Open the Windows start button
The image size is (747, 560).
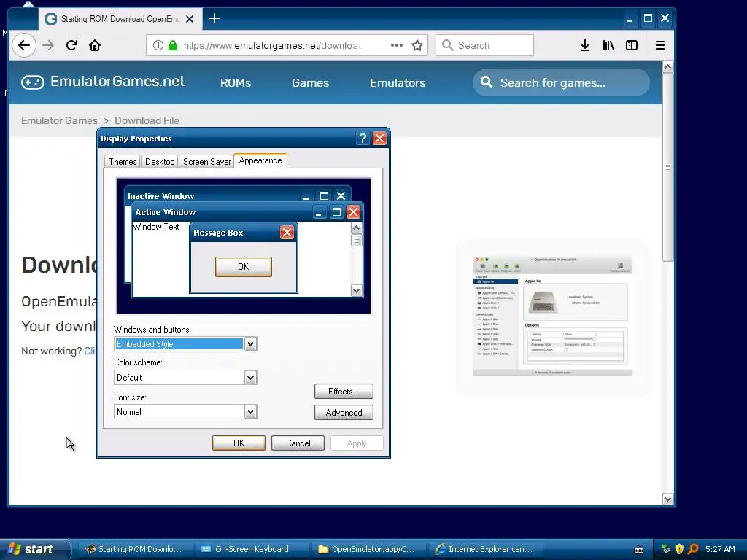[34, 549]
